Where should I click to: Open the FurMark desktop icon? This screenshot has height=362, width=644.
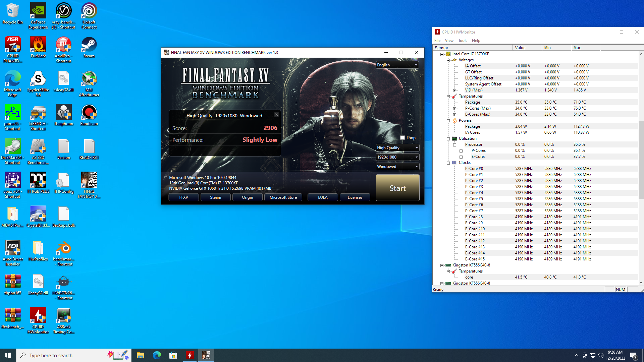pos(38,45)
